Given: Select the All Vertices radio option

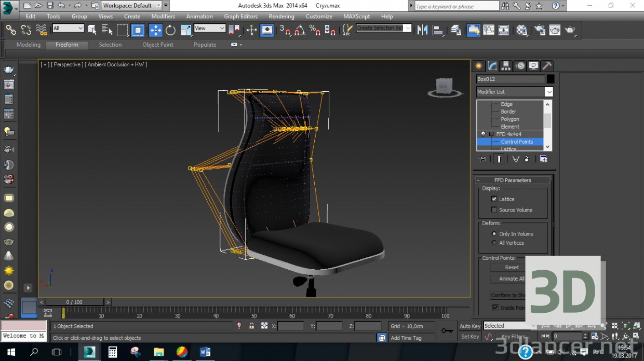Looking at the screenshot, I should [494, 243].
